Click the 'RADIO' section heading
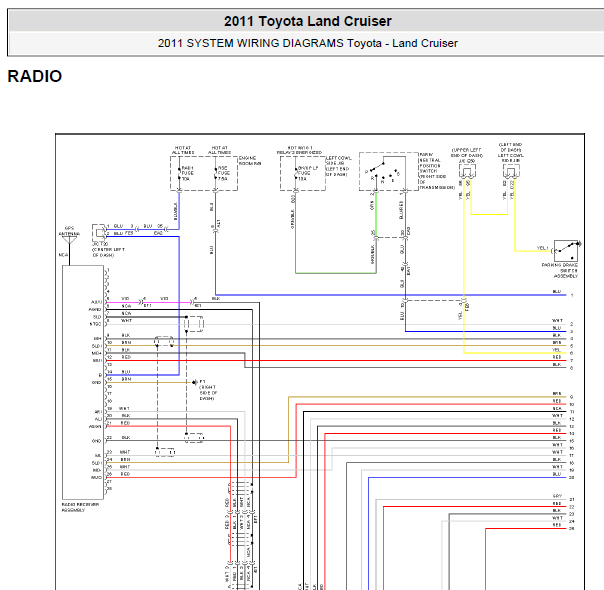This screenshot has width=604, height=590. coord(35,76)
